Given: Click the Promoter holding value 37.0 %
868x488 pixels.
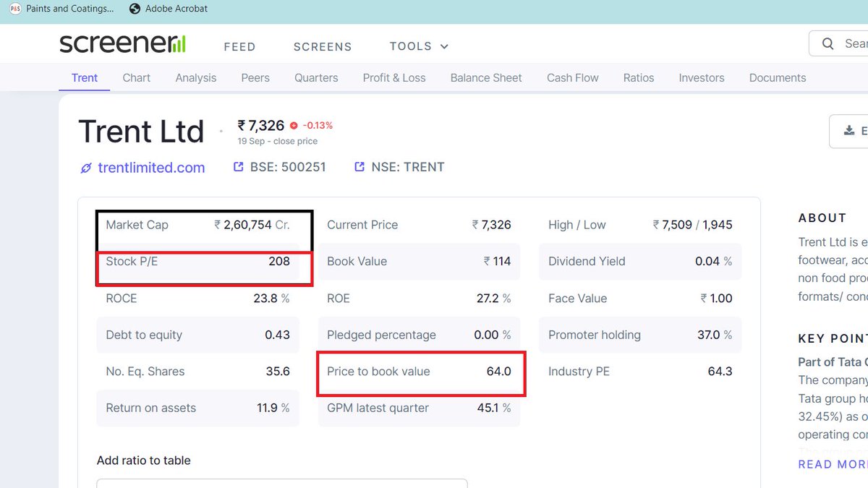Looking at the screenshot, I should [715, 335].
